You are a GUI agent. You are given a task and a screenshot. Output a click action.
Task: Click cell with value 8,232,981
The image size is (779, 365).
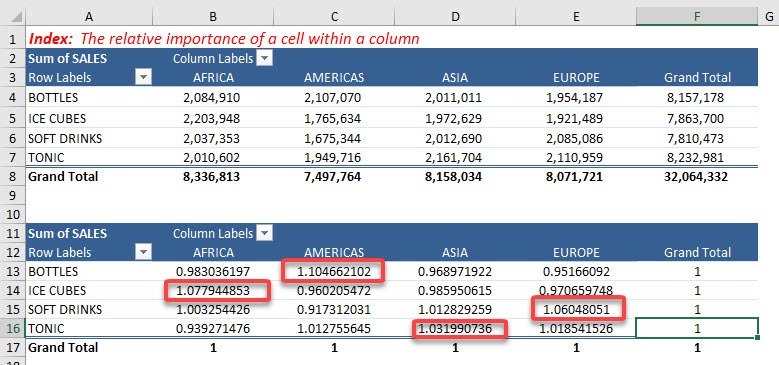click(x=695, y=158)
